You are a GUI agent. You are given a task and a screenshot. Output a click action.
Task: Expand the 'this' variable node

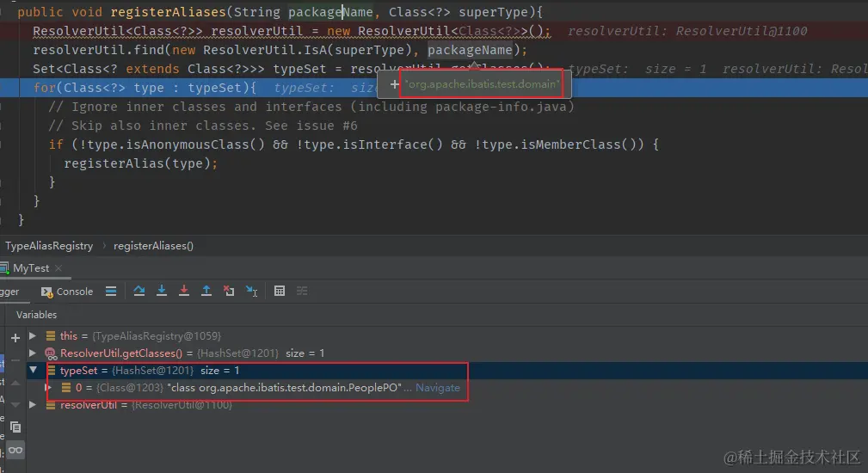tap(33, 335)
